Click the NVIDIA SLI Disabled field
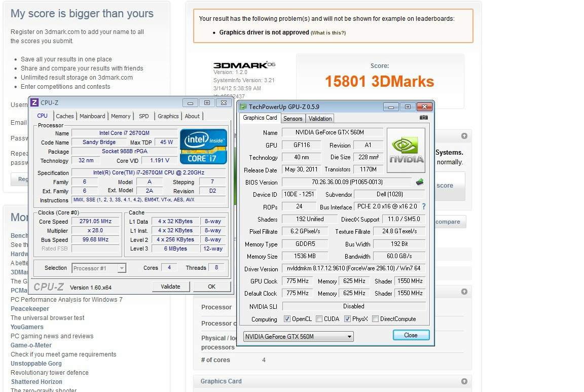Screen dimensions: 584x392 [x=354, y=306]
